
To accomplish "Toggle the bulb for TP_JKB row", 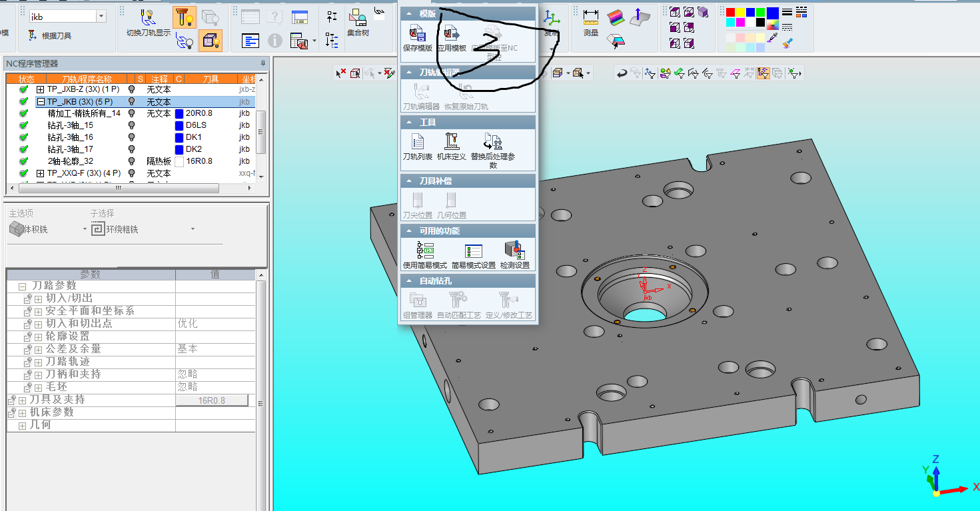I will [x=131, y=102].
